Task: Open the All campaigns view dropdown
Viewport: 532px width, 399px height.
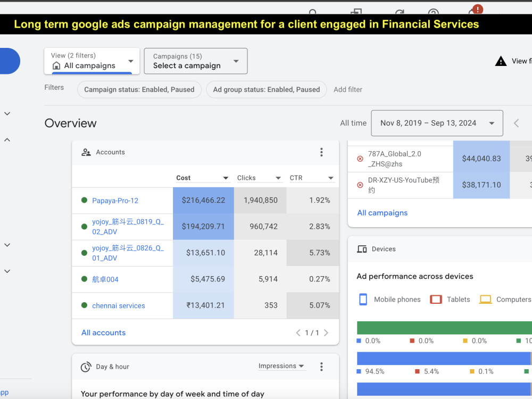Action: tap(92, 61)
